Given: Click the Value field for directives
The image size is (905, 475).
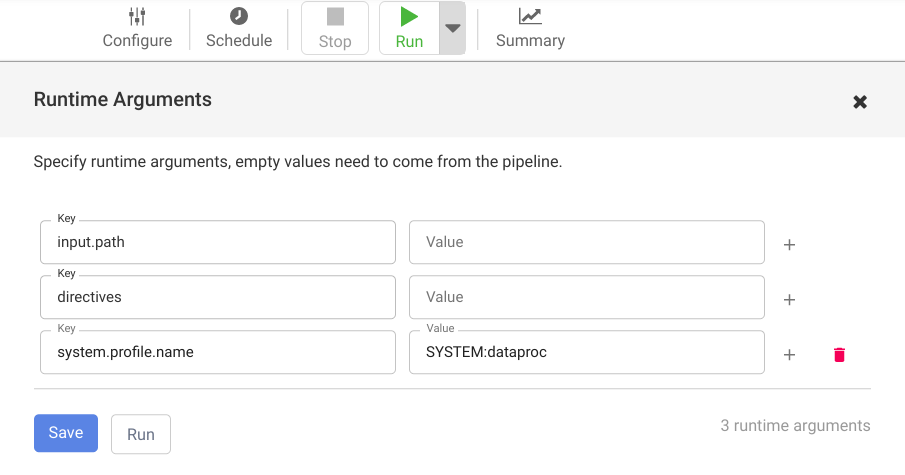Looking at the screenshot, I should click(x=586, y=297).
